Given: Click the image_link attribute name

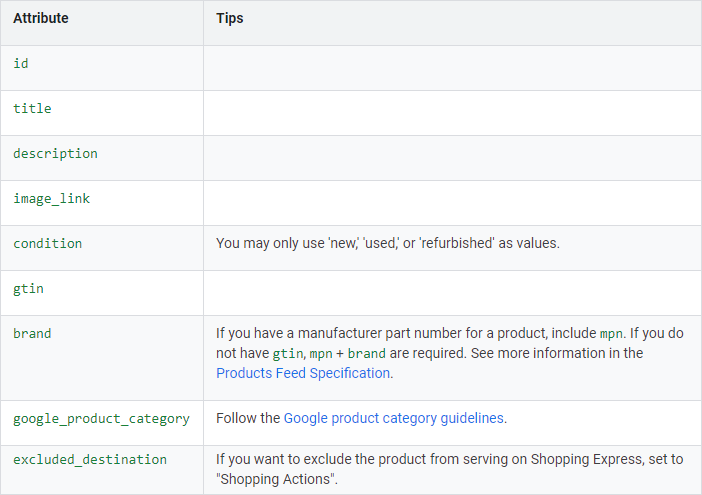Looking at the screenshot, I should (51, 198).
